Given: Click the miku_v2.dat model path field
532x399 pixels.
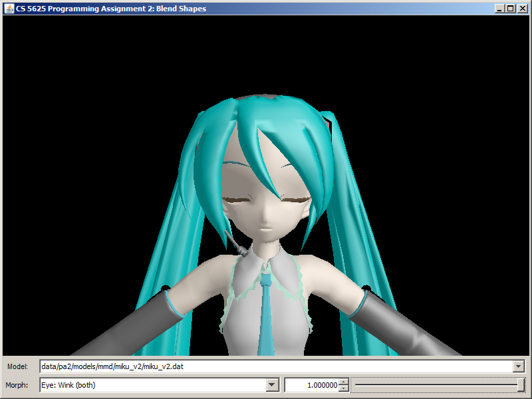Looking at the screenshot, I should (x=273, y=366).
